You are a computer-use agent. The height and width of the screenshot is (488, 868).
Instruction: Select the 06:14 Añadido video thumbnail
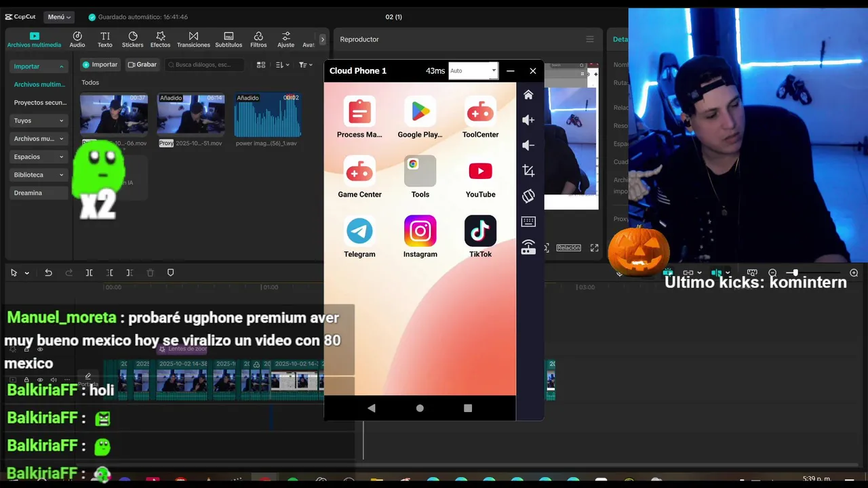pyautogui.click(x=191, y=115)
